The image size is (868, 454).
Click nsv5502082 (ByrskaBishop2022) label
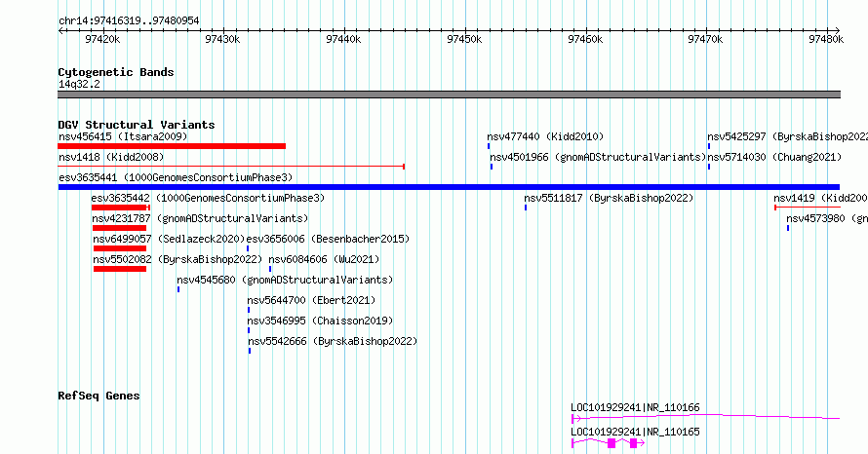[178, 259]
